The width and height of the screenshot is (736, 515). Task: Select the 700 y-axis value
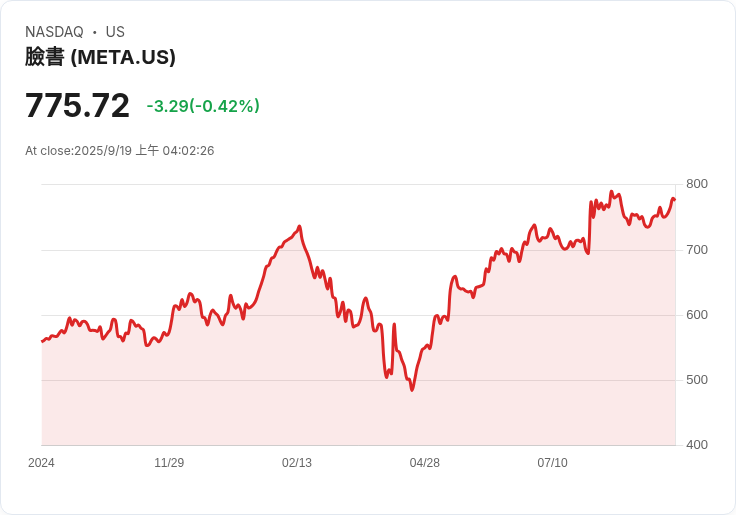[697, 250]
